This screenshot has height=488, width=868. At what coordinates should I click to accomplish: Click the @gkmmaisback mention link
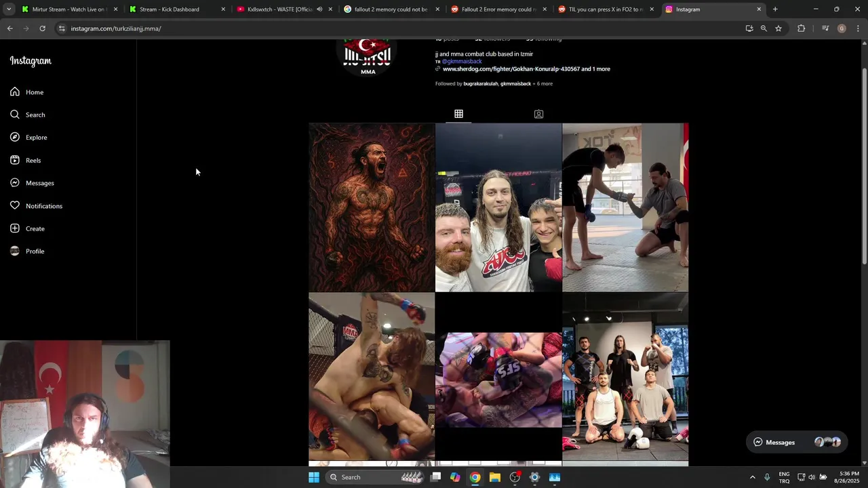(462, 62)
